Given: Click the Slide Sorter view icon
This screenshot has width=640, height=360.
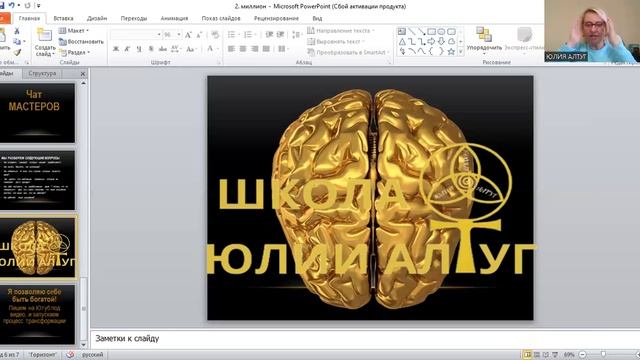Looking at the screenshot, I should tap(537, 355).
